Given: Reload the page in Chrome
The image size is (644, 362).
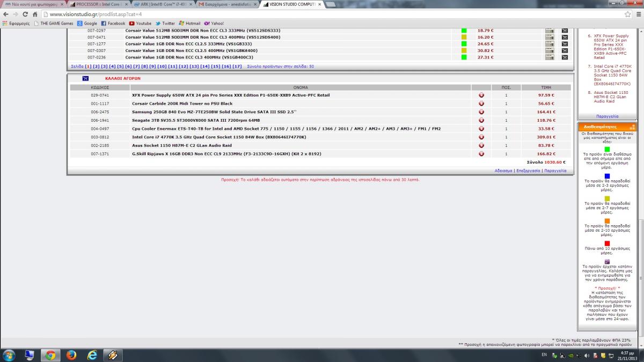Looking at the screenshot, I should click(x=25, y=14).
